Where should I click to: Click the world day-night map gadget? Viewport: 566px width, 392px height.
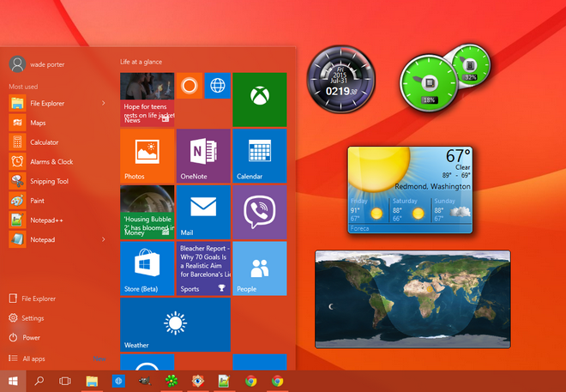point(412,299)
